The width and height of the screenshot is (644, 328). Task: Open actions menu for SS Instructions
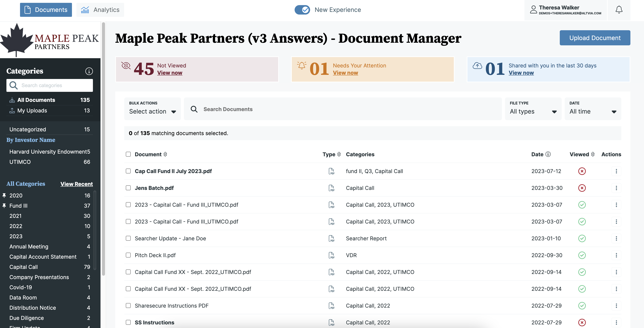click(616, 323)
